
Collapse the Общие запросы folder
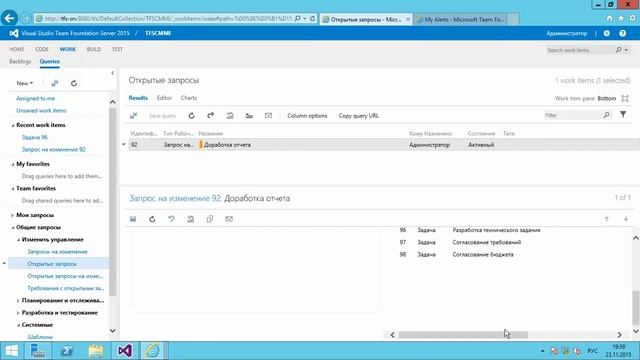click(x=13, y=227)
